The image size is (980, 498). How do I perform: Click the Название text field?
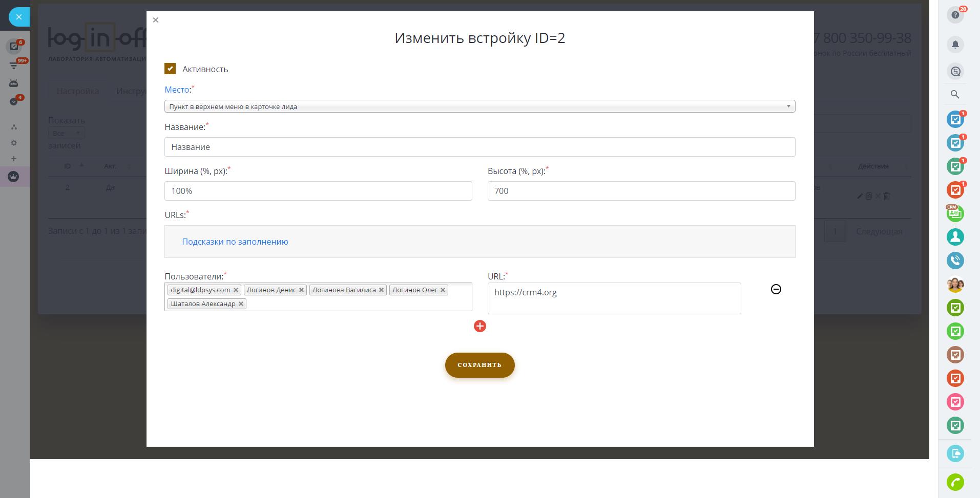(x=479, y=147)
